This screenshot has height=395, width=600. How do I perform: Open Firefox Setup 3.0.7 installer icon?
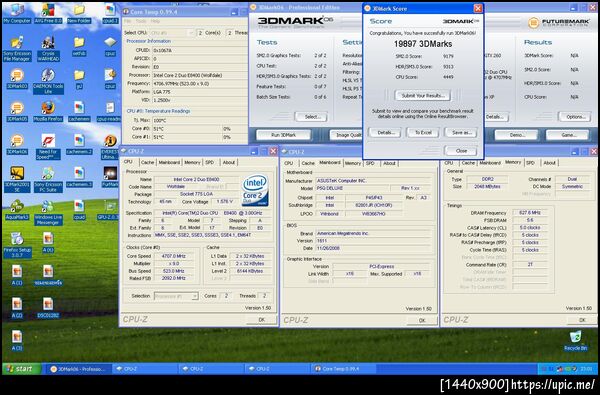pos(17,245)
